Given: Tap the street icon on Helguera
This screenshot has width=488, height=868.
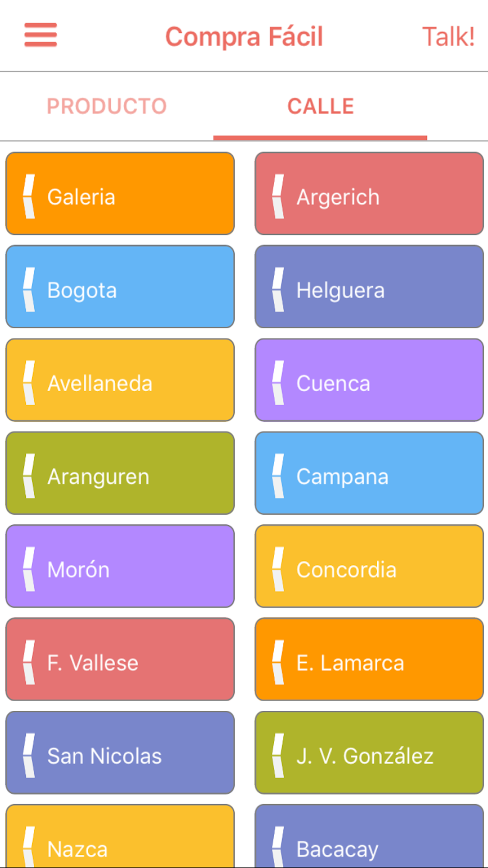Looking at the screenshot, I should click(x=278, y=289).
